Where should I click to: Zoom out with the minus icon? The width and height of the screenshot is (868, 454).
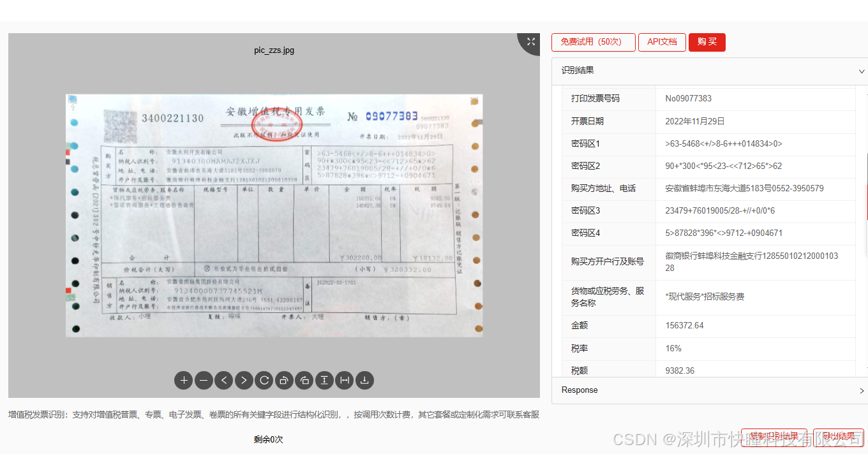(x=204, y=381)
